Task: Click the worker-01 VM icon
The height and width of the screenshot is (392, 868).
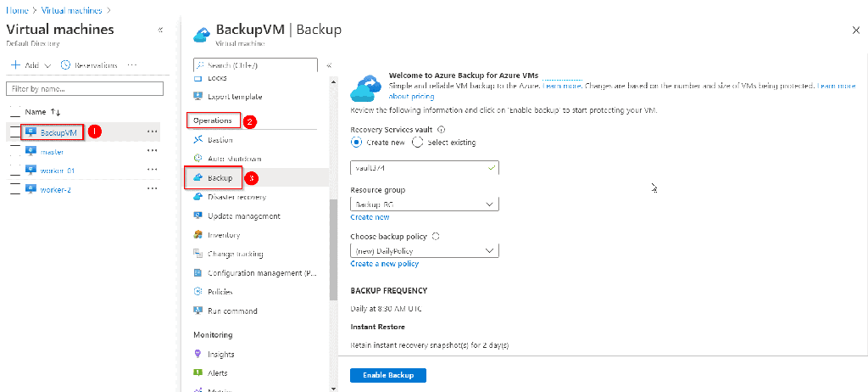Action: coord(31,171)
